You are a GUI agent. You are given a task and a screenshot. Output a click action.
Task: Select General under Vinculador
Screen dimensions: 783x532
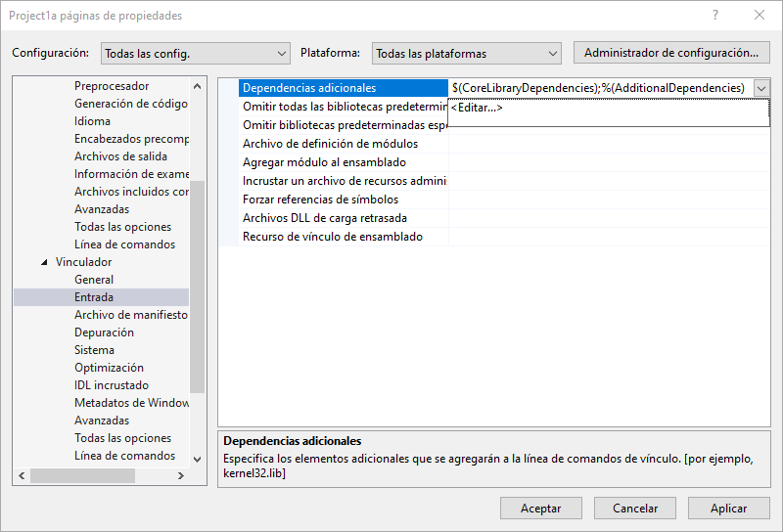[x=94, y=280]
